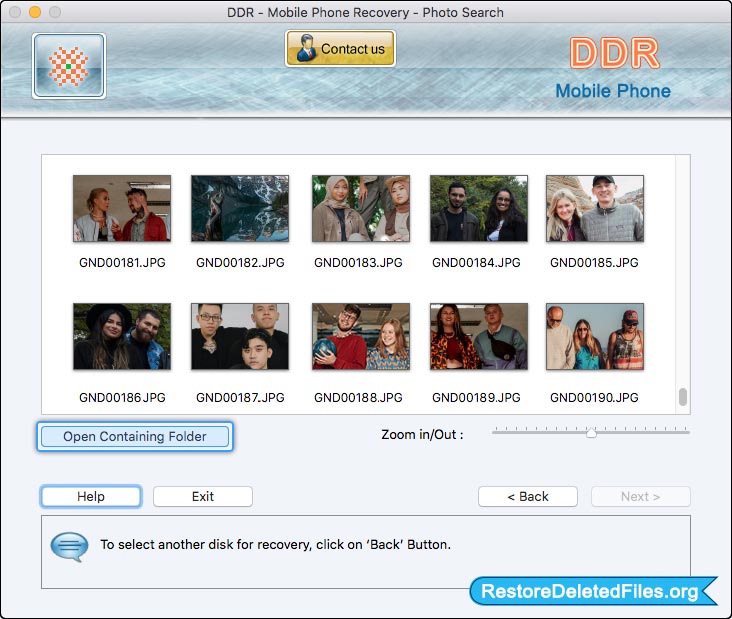Click the DDR app logo icon
This screenshot has width=732, height=619.
pos(69,66)
